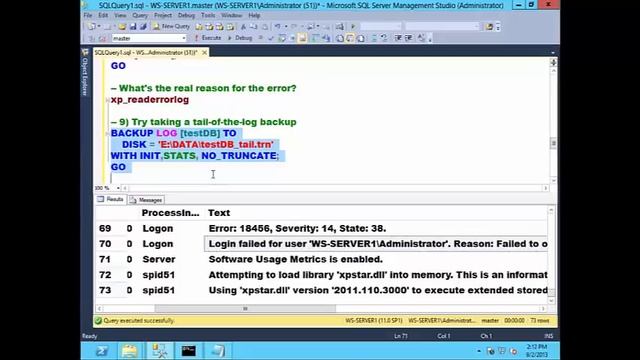Click the Copy icon
The image size is (640, 360).
[253, 27]
